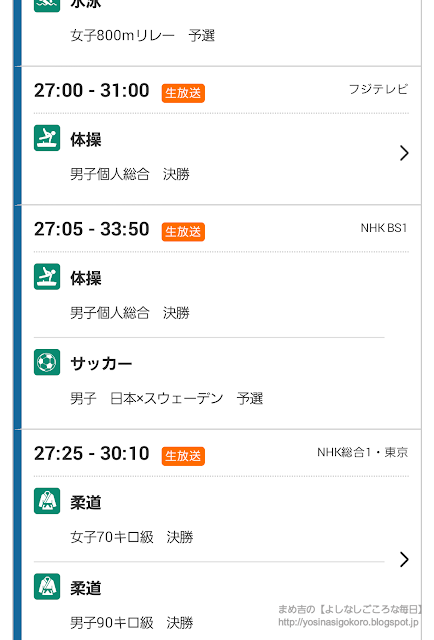The height and width of the screenshot is (640, 434).
Task: Click the 生放送 badge for 27:05 - 33:50
Action: [x=183, y=232]
